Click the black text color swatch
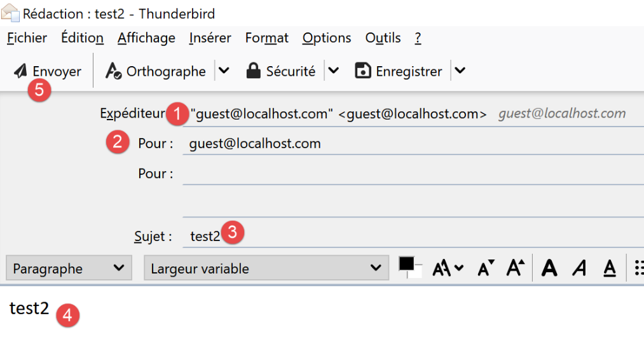Screen dimensions: 644x346 click(x=407, y=265)
